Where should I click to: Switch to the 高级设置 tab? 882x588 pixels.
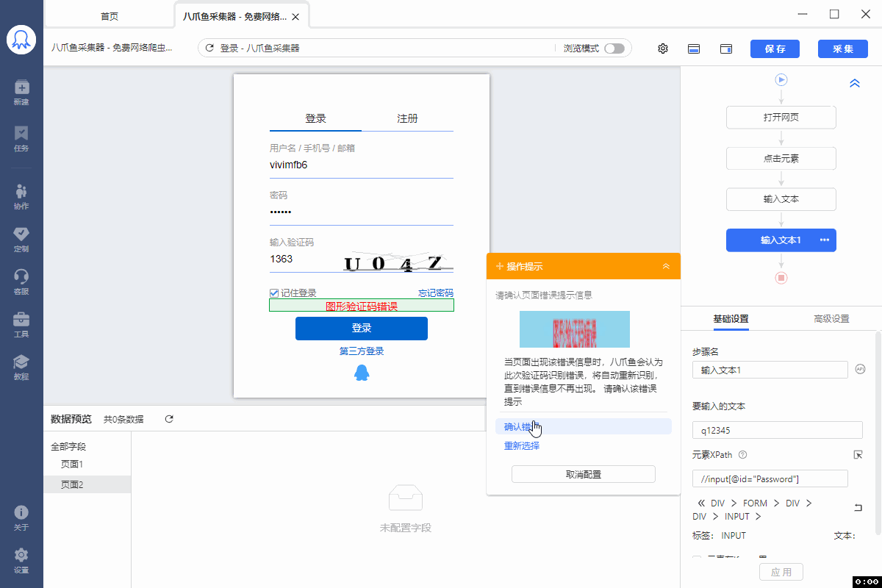click(831, 319)
